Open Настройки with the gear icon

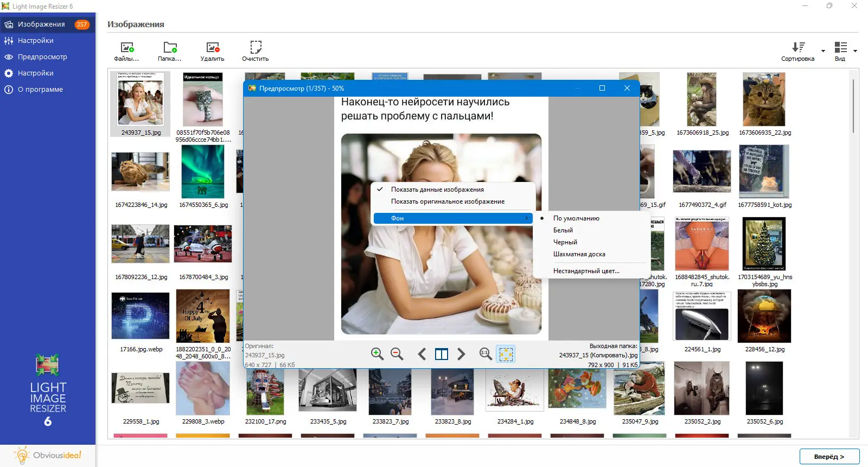pyautogui.click(x=48, y=73)
